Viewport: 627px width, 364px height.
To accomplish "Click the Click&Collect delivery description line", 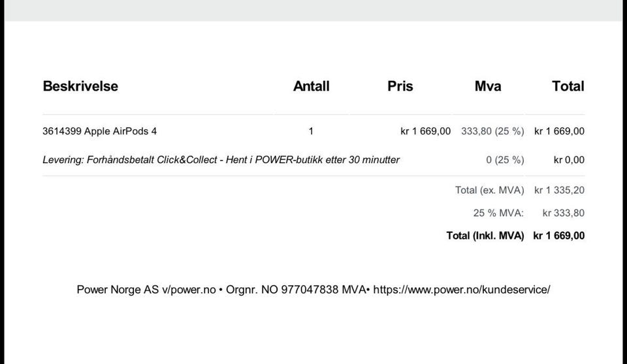I will point(221,160).
